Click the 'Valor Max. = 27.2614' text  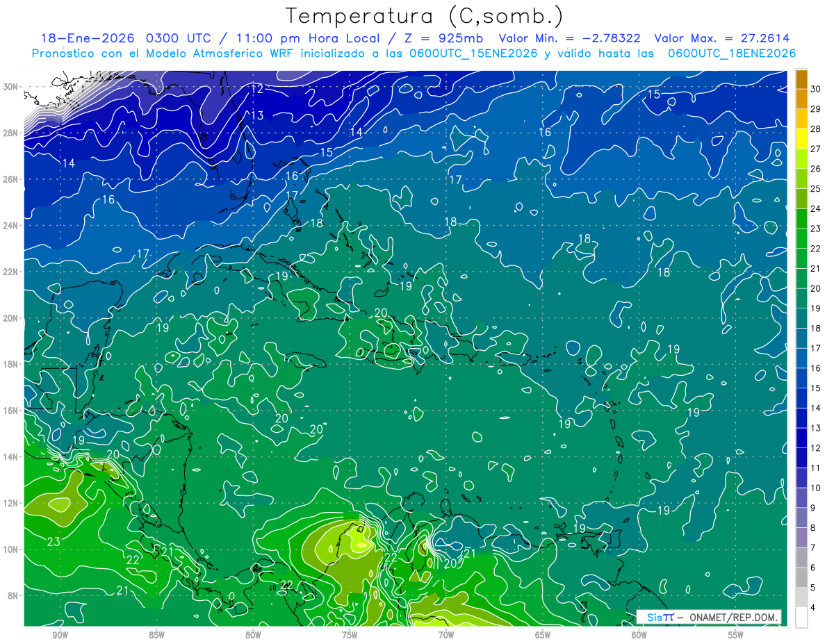click(x=722, y=38)
